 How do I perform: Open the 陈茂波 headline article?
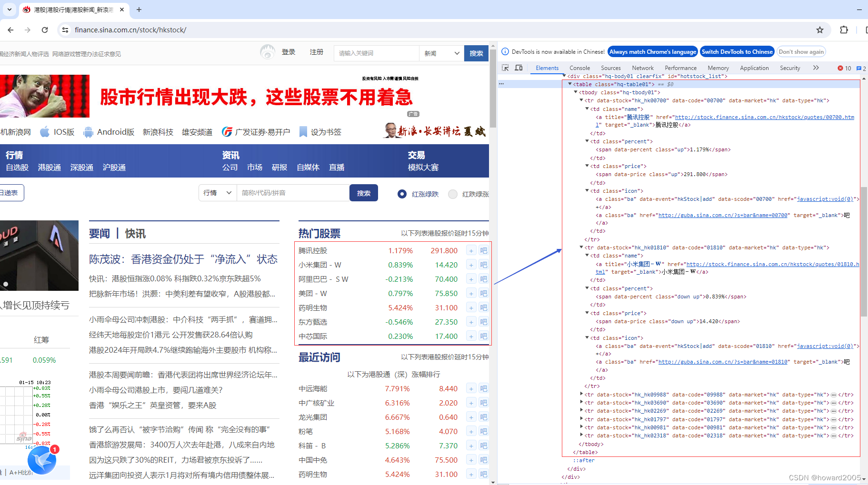[x=183, y=259]
